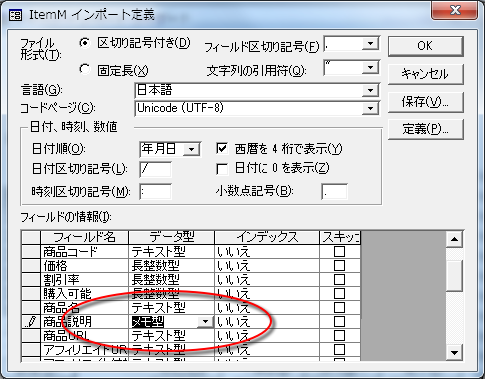Click 長整数型 data type of 割引率 row
The width and height of the screenshot is (485, 379).
[x=171, y=279]
